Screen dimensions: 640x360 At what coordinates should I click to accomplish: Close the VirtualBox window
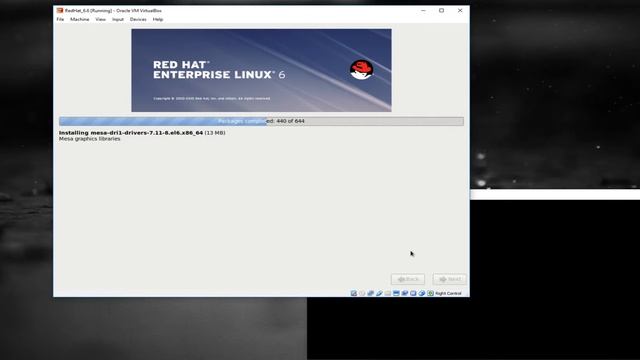[460, 11]
